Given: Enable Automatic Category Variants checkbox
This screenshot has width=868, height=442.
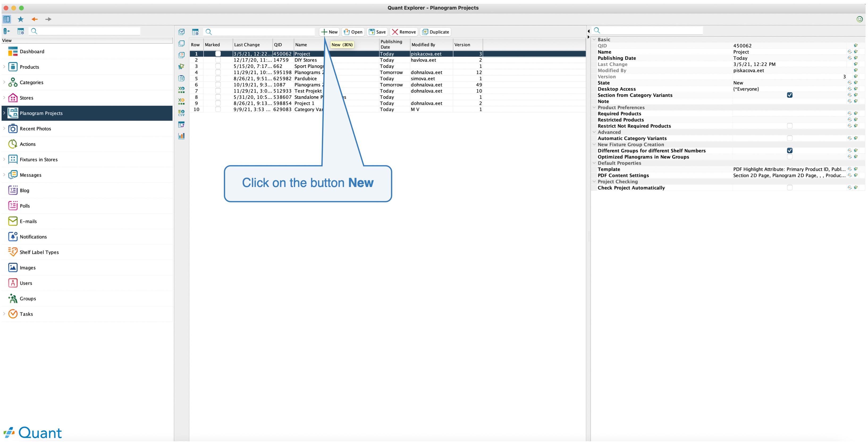Looking at the screenshot, I should (790, 138).
